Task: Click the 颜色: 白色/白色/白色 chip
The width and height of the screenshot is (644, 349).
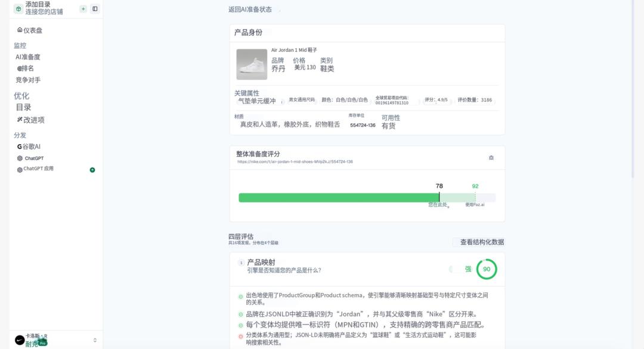Action: 345,99
